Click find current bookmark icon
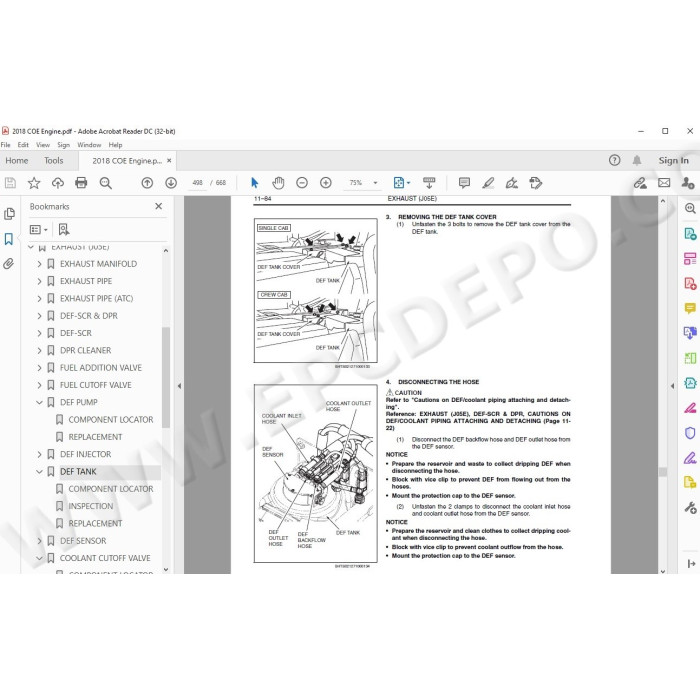700x700 pixels. pos(64,229)
